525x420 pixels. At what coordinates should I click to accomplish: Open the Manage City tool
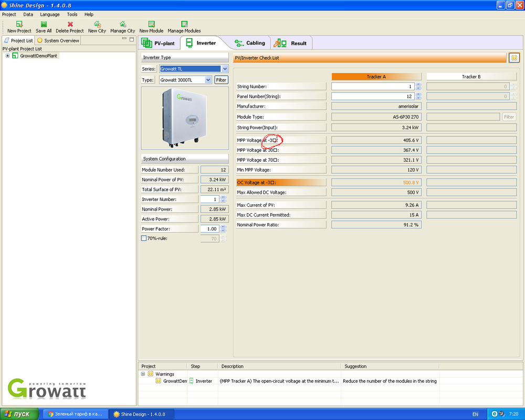122,24
